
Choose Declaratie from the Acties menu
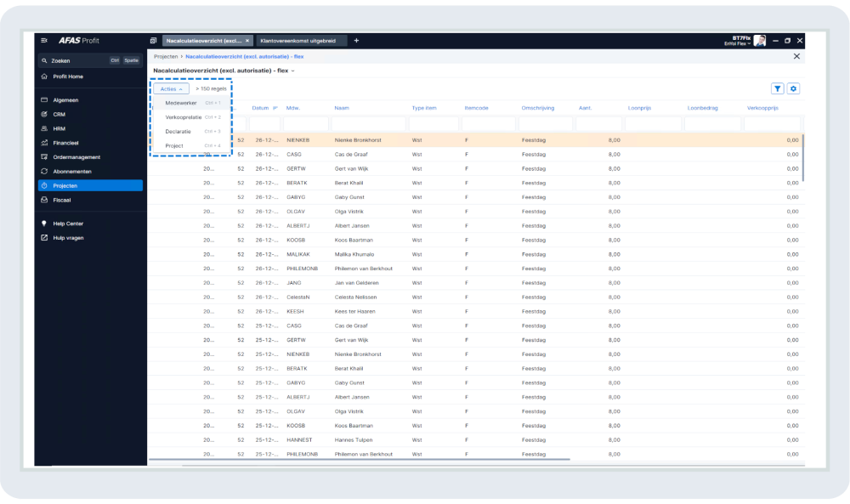tap(192, 132)
